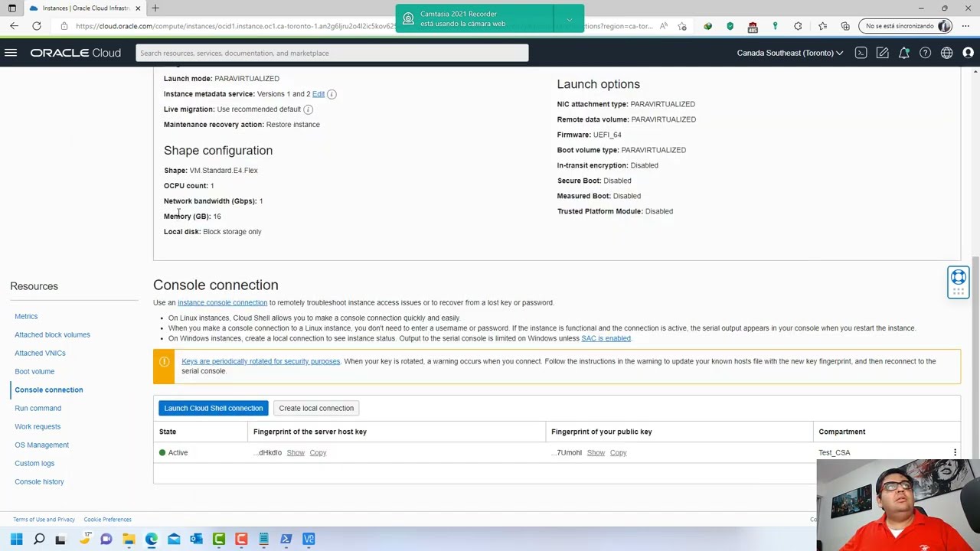This screenshot has height=551, width=980.
Task: Open the announcements bell icon
Action: pyautogui.click(x=904, y=53)
